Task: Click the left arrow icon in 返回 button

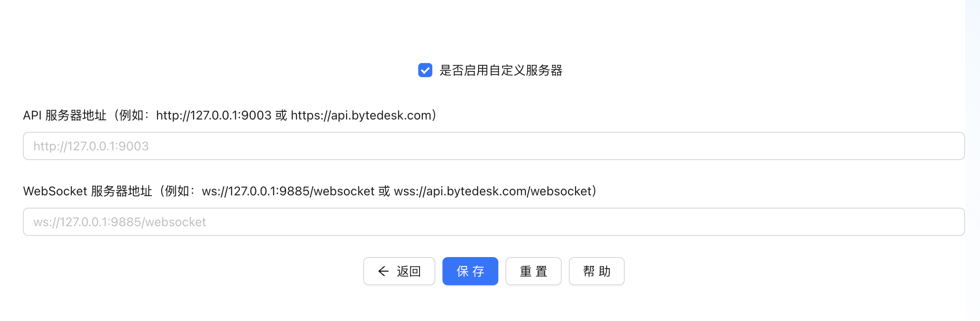Action: (x=383, y=271)
